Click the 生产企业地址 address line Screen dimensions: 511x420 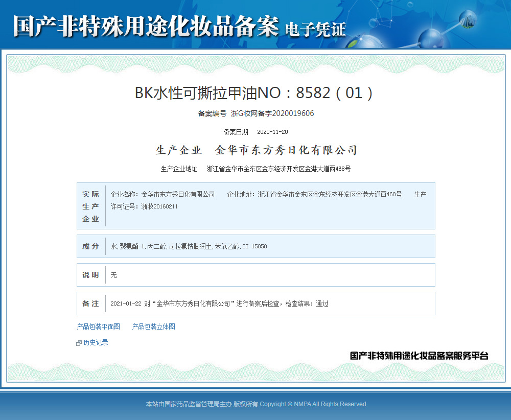coord(255,169)
